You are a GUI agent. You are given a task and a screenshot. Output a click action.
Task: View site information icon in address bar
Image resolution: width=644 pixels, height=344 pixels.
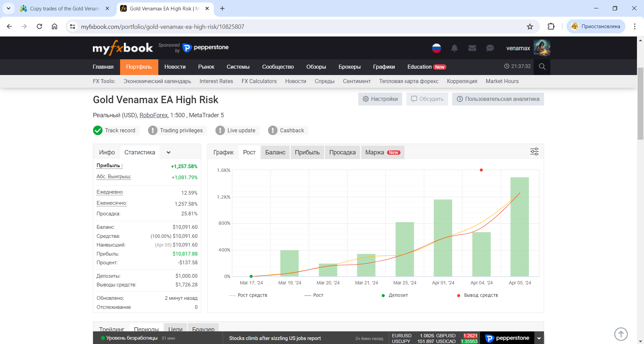pyautogui.click(x=72, y=26)
